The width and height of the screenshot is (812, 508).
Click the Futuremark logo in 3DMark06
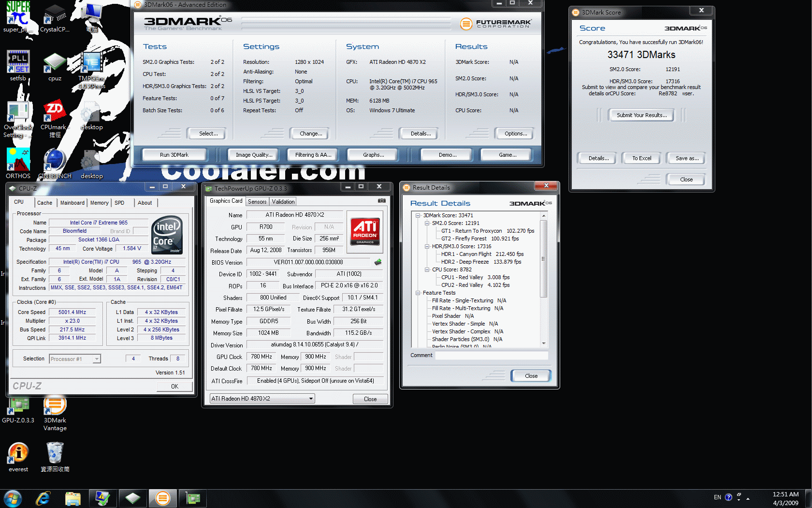point(495,23)
